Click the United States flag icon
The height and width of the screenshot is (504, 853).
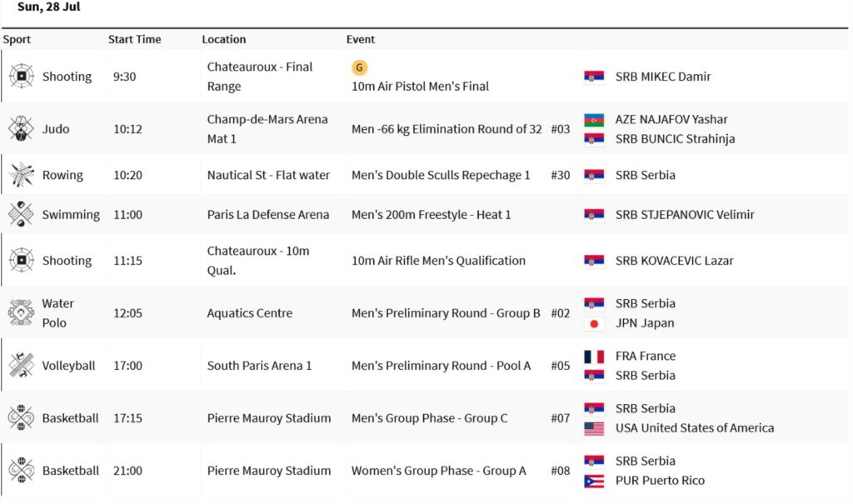pos(594,428)
